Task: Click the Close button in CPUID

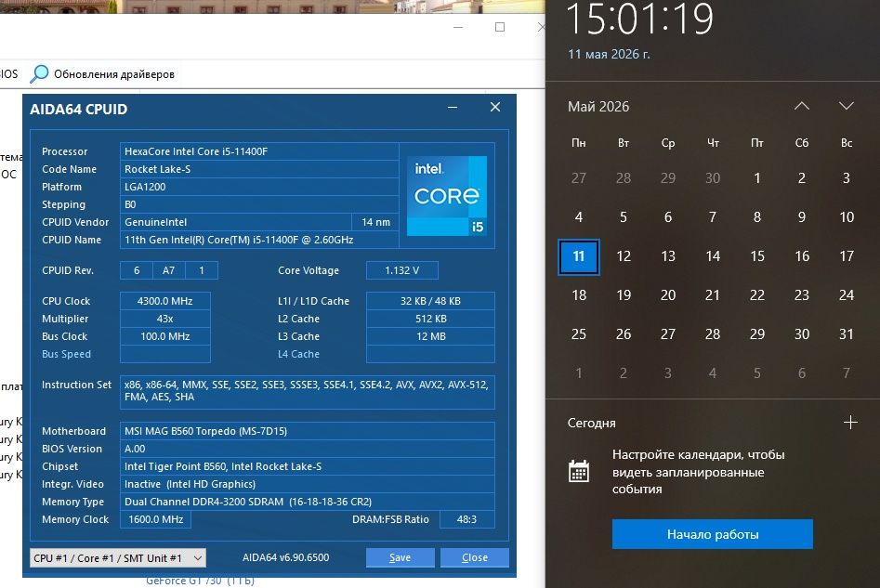Action: tap(475, 557)
